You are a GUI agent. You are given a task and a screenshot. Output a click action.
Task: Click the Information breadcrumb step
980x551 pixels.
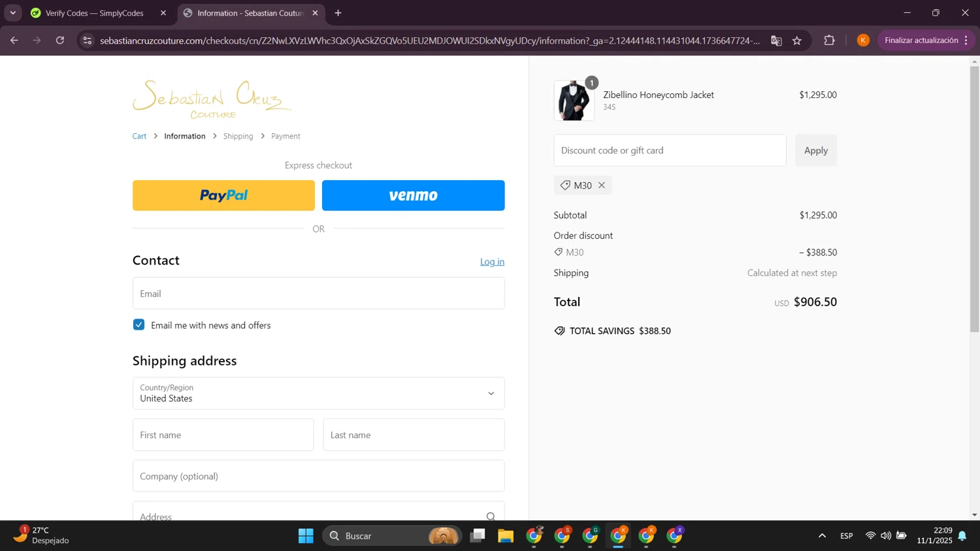click(185, 136)
